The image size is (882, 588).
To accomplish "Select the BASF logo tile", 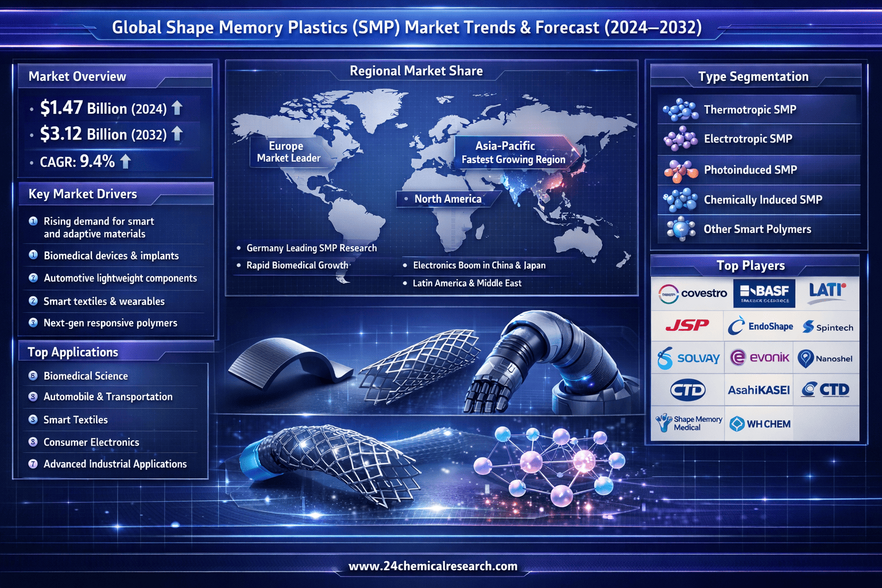I will click(764, 293).
